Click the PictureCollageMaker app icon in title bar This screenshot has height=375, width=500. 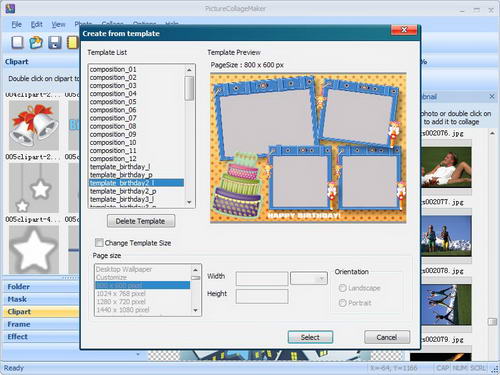[x=10, y=8]
